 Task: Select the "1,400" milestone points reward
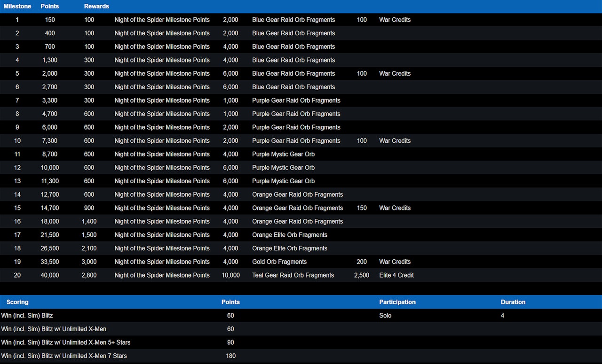click(89, 221)
